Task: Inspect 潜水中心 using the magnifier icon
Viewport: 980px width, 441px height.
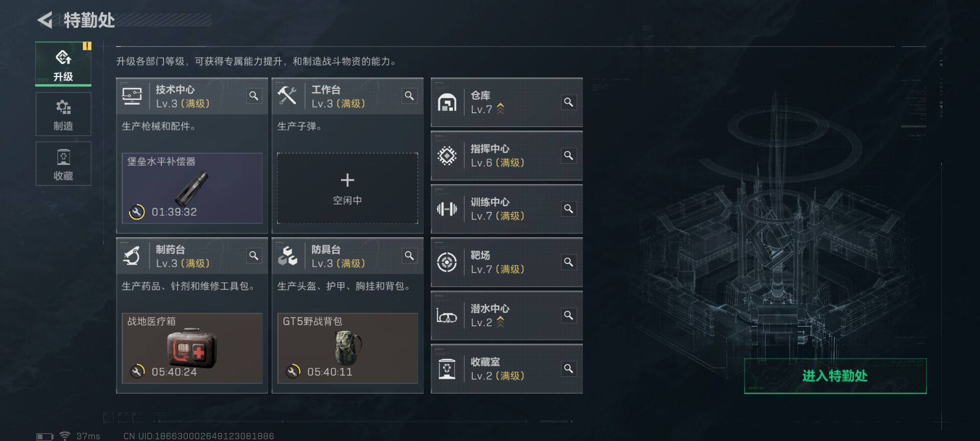Action: pyautogui.click(x=568, y=315)
